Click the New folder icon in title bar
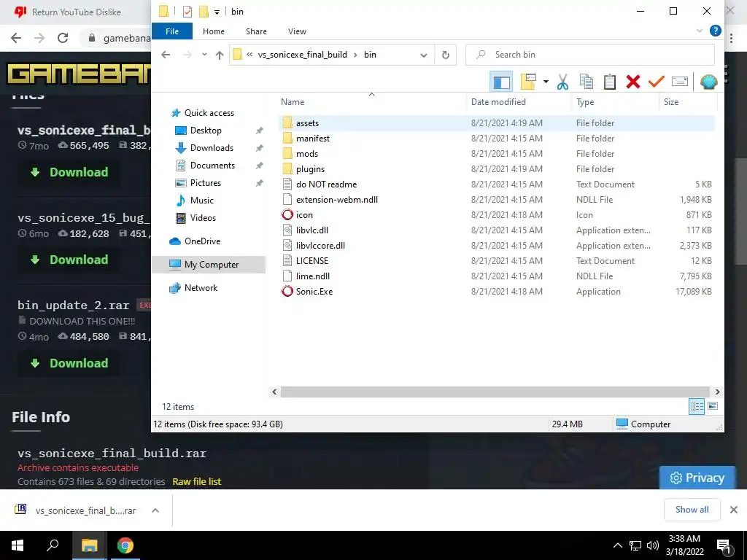 pos(204,12)
